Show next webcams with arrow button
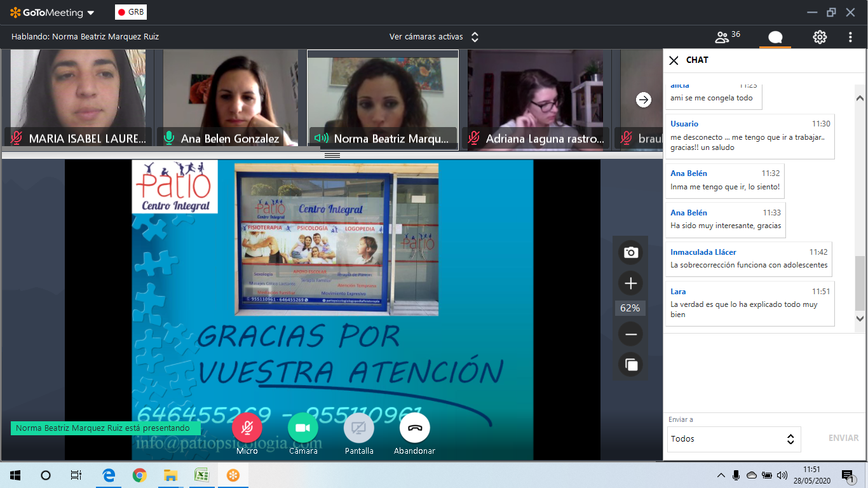Screen dimensions: 868x488 [644, 100]
